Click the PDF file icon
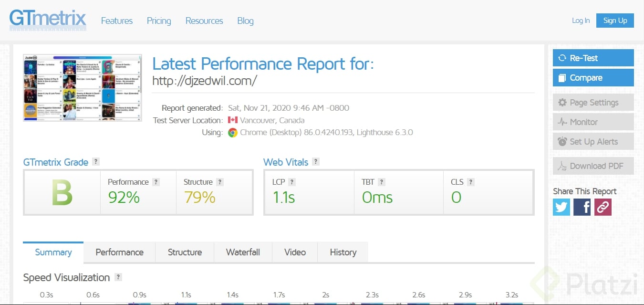Viewport: 644px width, 305px height. point(562,166)
